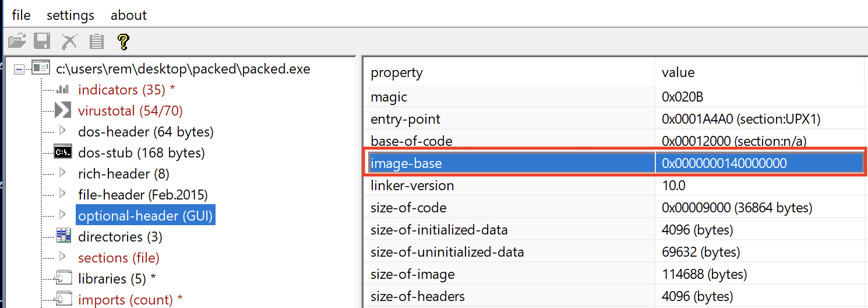This screenshot has width=868, height=308.
Task: Select the linker-version property row
Action: pos(510,185)
